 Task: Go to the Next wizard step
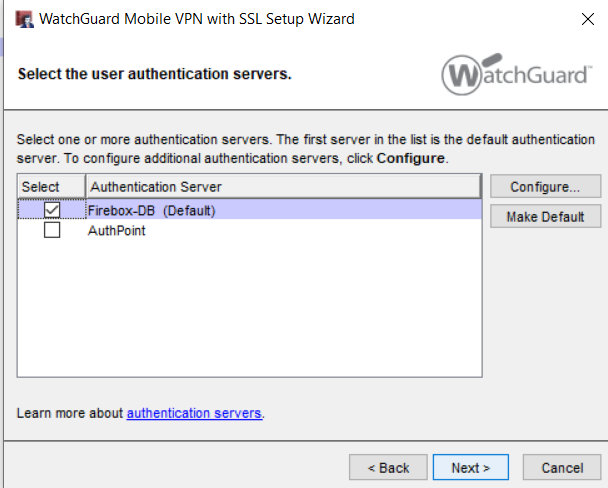coord(471,467)
